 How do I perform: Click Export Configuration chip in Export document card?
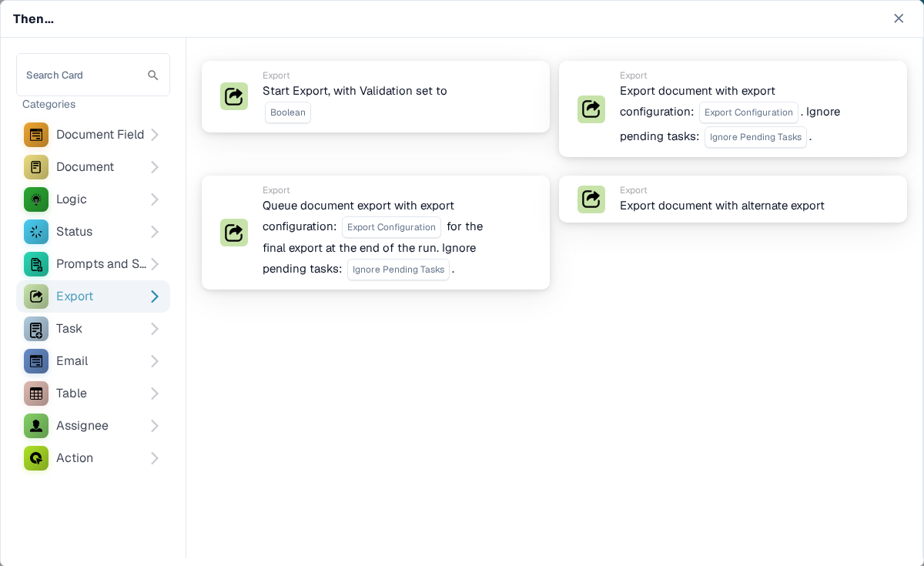point(748,112)
